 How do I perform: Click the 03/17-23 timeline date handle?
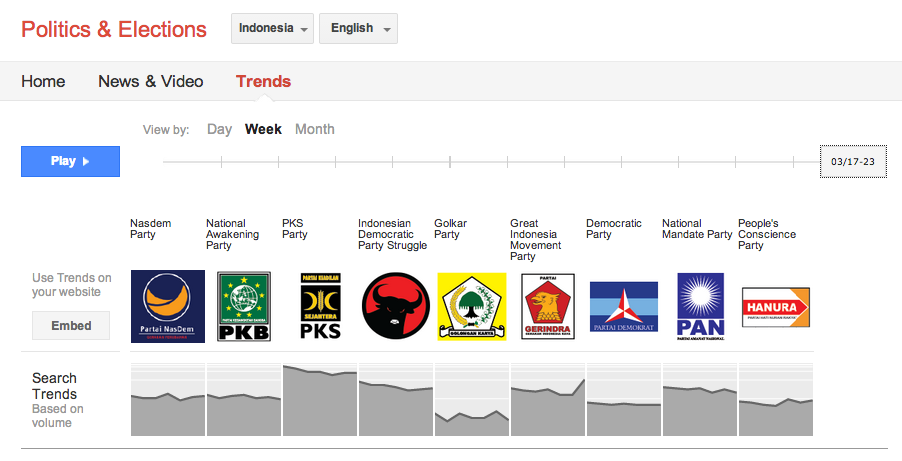tap(853, 161)
